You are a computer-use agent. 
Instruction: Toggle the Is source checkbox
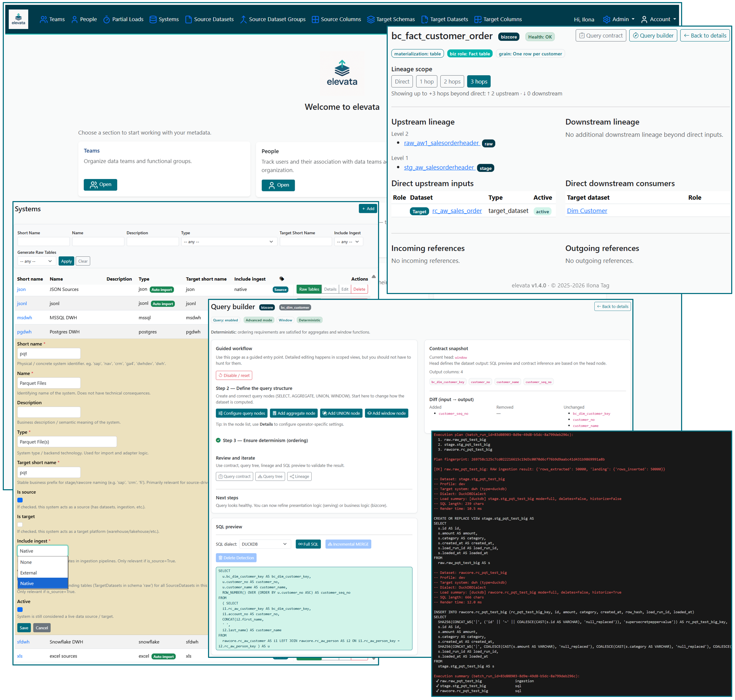point(20,500)
